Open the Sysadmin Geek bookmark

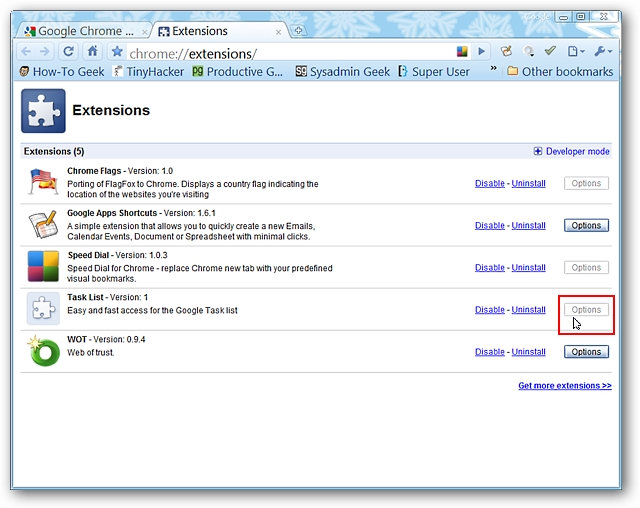(x=343, y=72)
